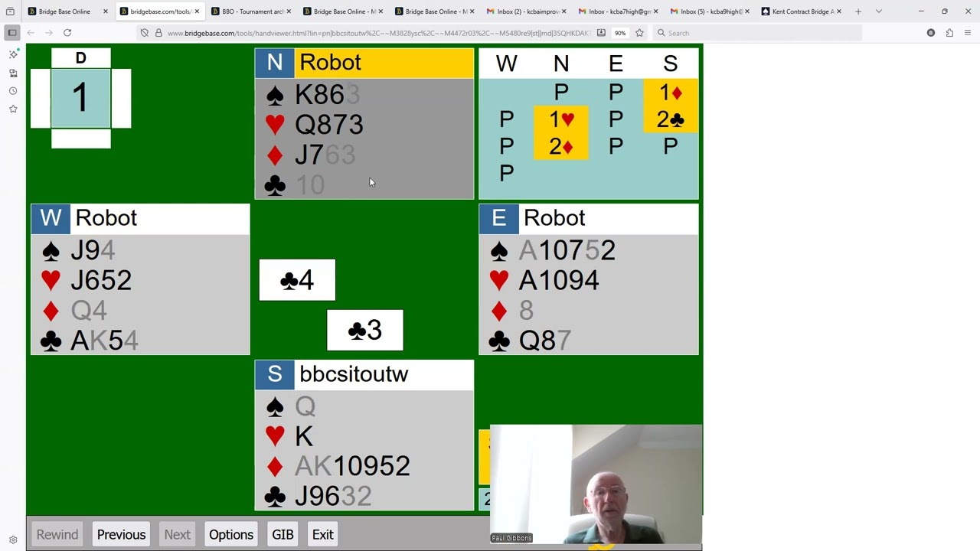Focus the browser Search field
This screenshot has height=551, width=980.
[758, 33]
